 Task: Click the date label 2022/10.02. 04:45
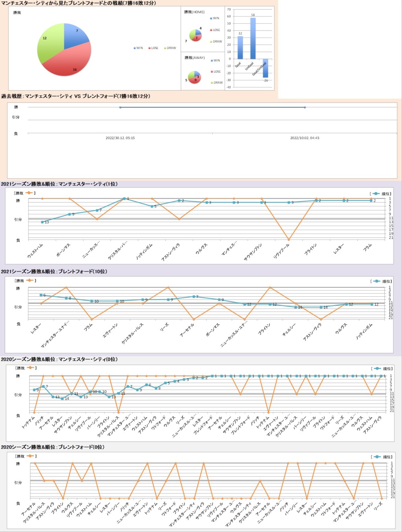tap(305, 138)
